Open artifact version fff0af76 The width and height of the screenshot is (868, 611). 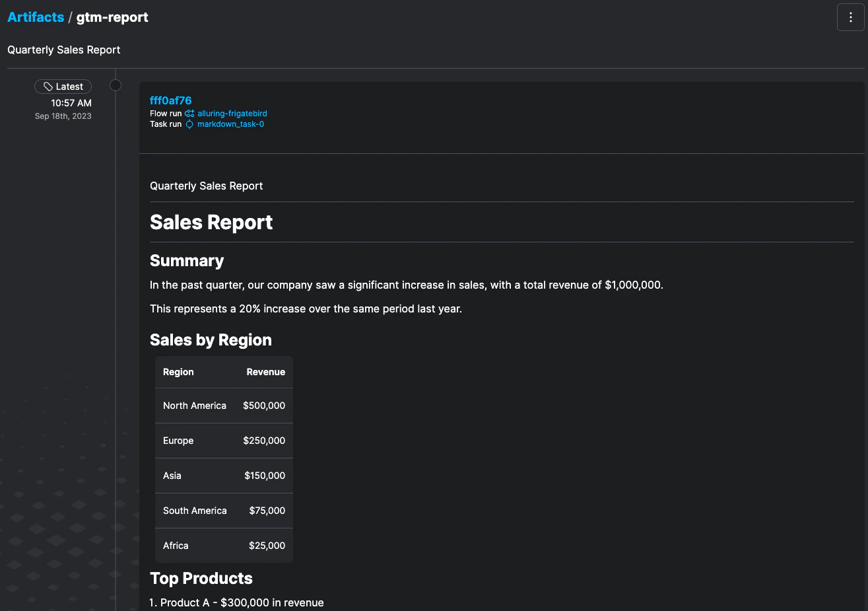[x=170, y=100]
